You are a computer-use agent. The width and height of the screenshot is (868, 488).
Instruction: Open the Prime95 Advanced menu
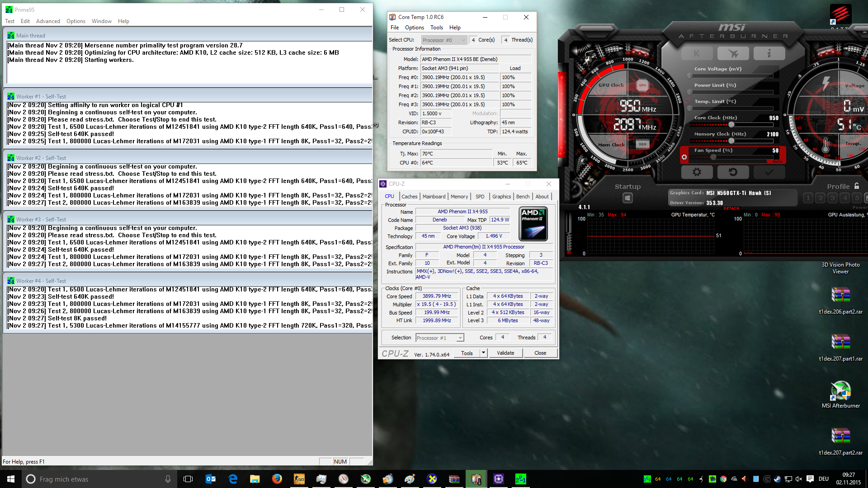[48, 21]
